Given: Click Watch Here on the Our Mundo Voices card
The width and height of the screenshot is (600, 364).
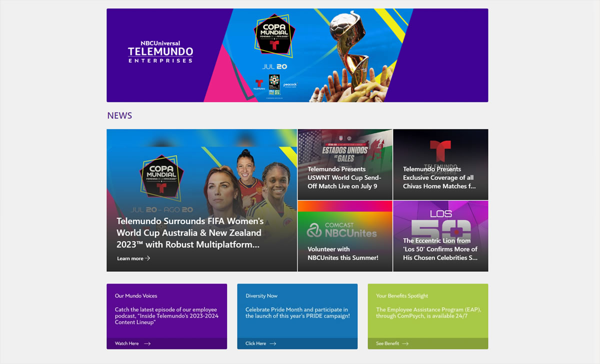Looking at the screenshot, I should (x=127, y=344).
